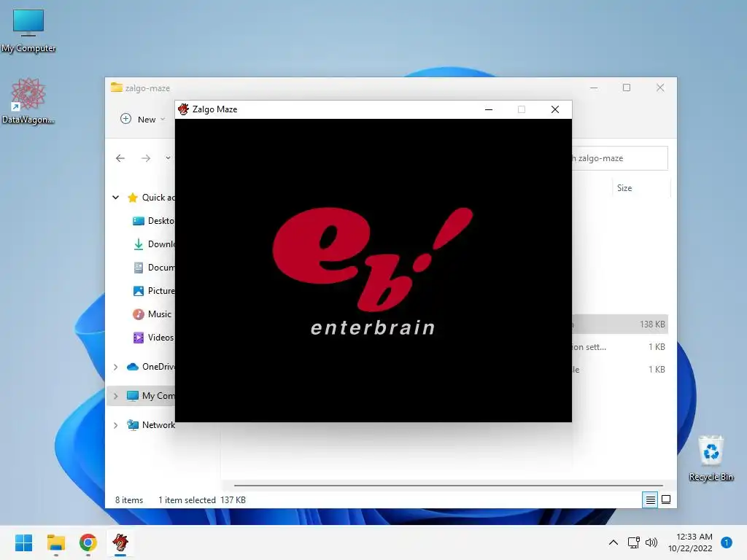Open File Explorer from the taskbar
This screenshot has width=747, height=560.
[55, 542]
